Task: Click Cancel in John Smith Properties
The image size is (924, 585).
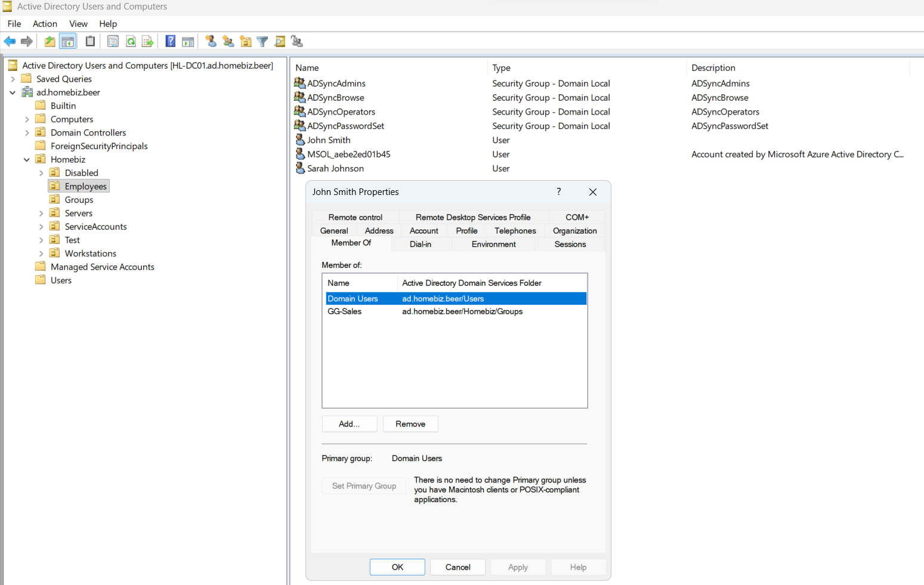Action: coord(458,567)
